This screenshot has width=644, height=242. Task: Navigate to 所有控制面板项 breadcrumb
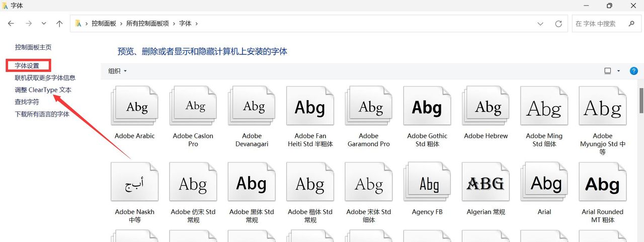click(148, 24)
